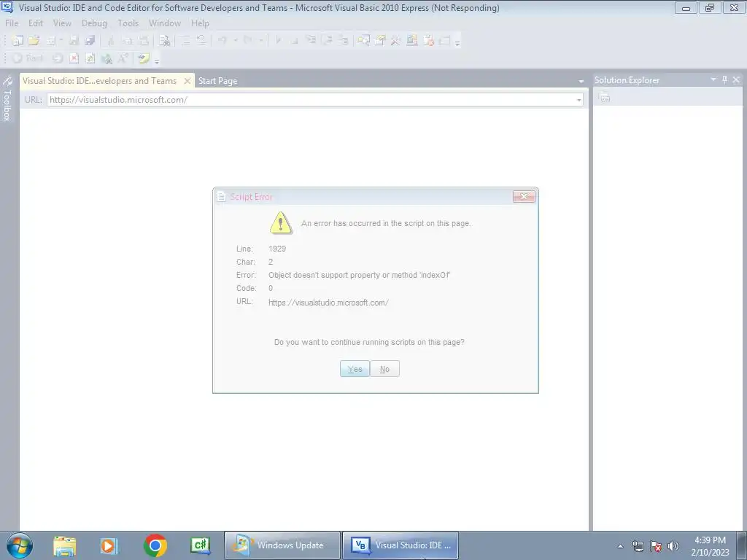Switch to the Start Page tab

(x=217, y=81)
